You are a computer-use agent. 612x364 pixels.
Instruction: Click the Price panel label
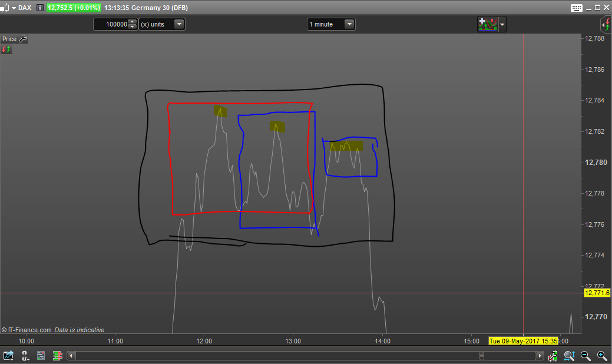9,39
